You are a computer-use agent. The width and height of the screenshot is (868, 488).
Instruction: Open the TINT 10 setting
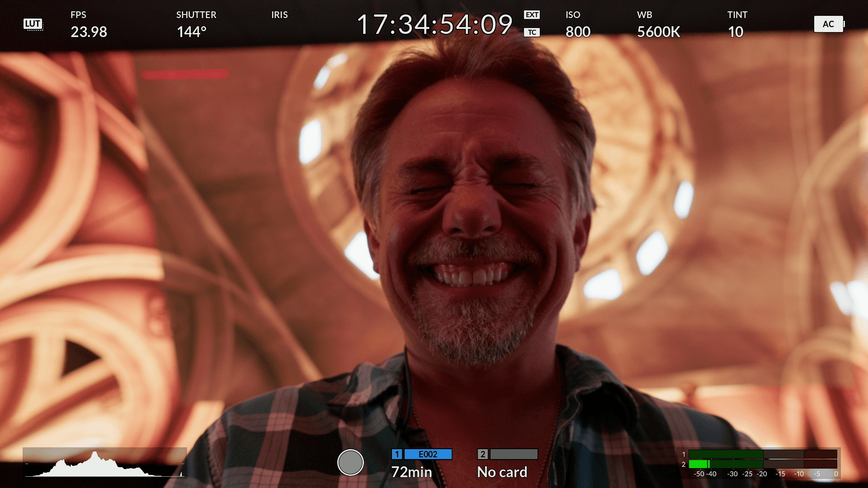point(736,32)
